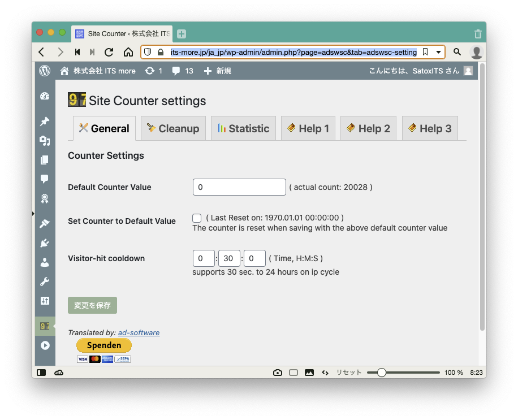Screen dimensions: 518x420
Task: Open Posts pin icon in sidebar
Action: (x=45, y=122)
